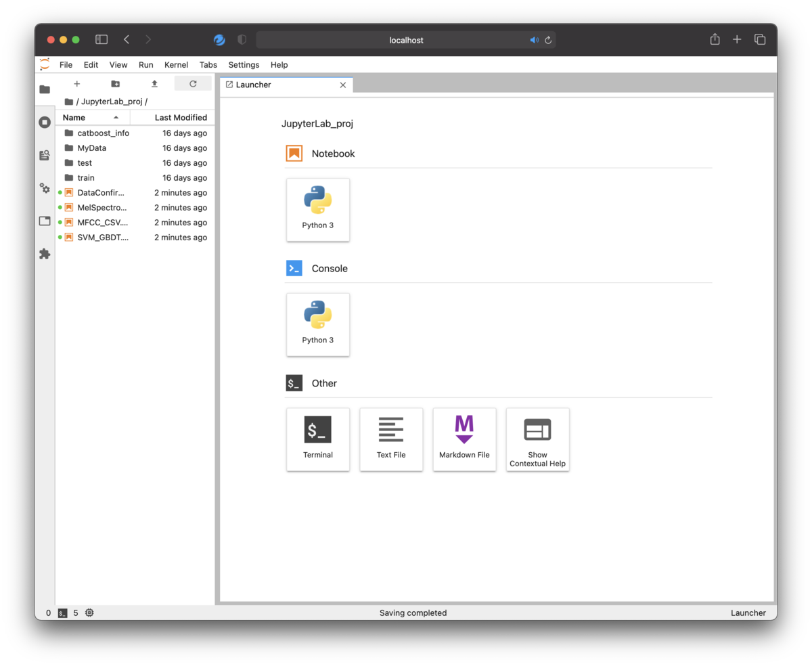Screen dimensions: 812x666
Task: Open the Extension Manager puzzle icon
Action: [x=45, y=254]
